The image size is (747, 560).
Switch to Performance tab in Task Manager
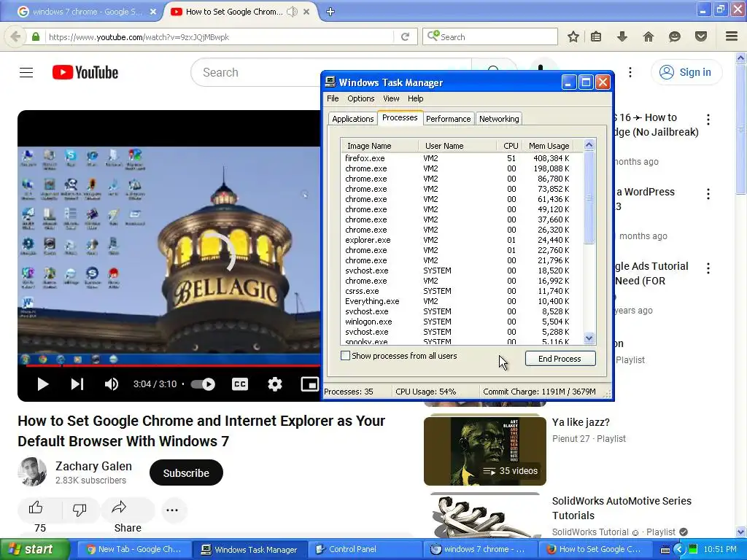point(448,119)
